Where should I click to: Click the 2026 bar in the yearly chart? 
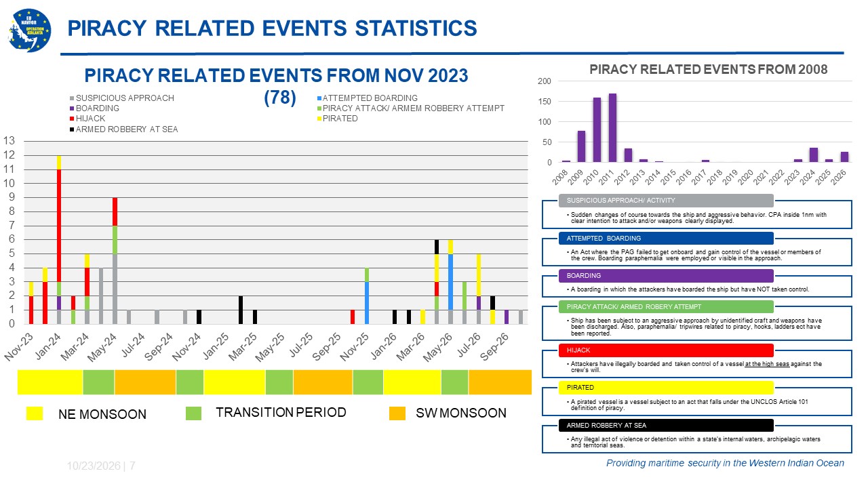[844, 157]
